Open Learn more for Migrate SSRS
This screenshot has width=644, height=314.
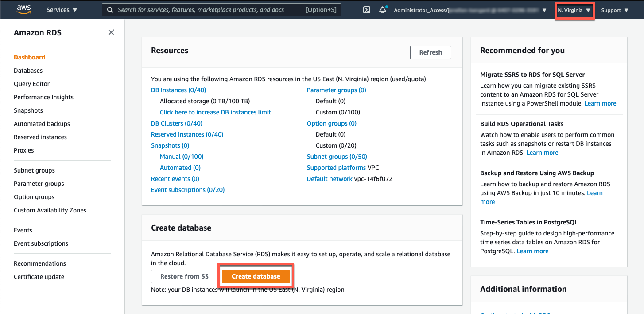pyautogui.click(x=600, y=103)
